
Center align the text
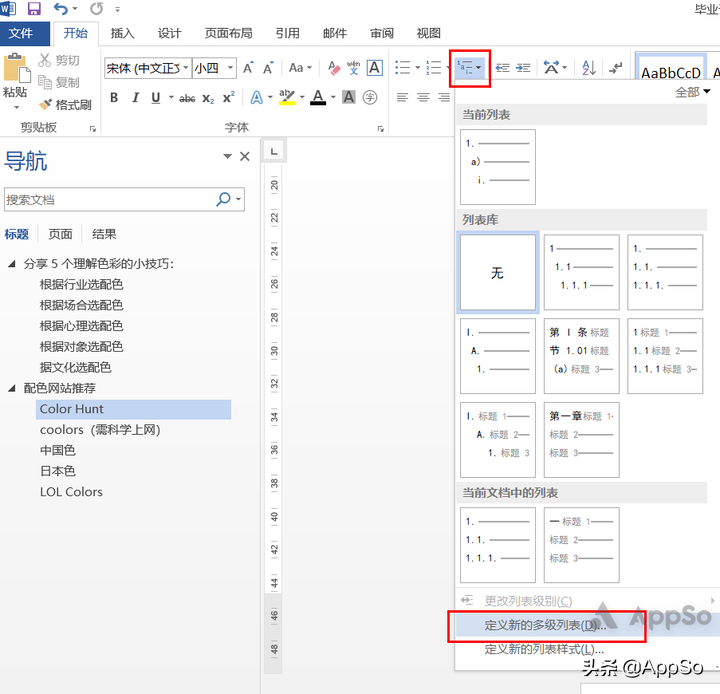(423, 97)
